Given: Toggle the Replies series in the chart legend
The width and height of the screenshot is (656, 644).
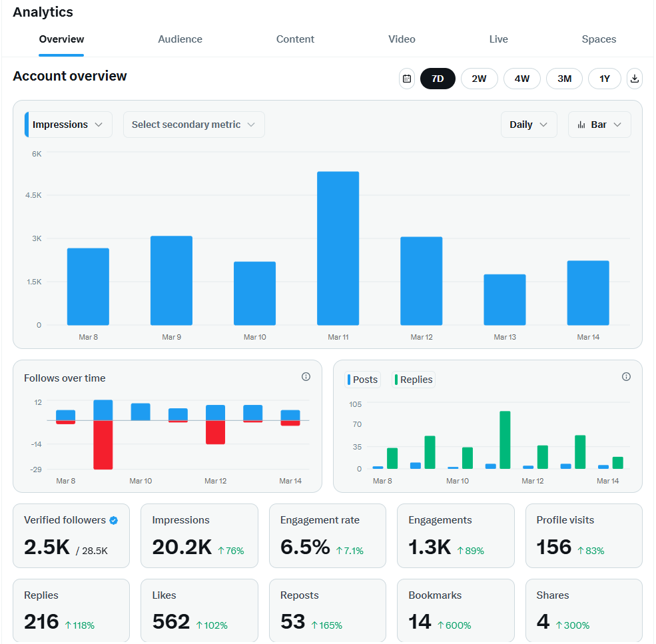Looking at the screenshot, I should 413,379.
